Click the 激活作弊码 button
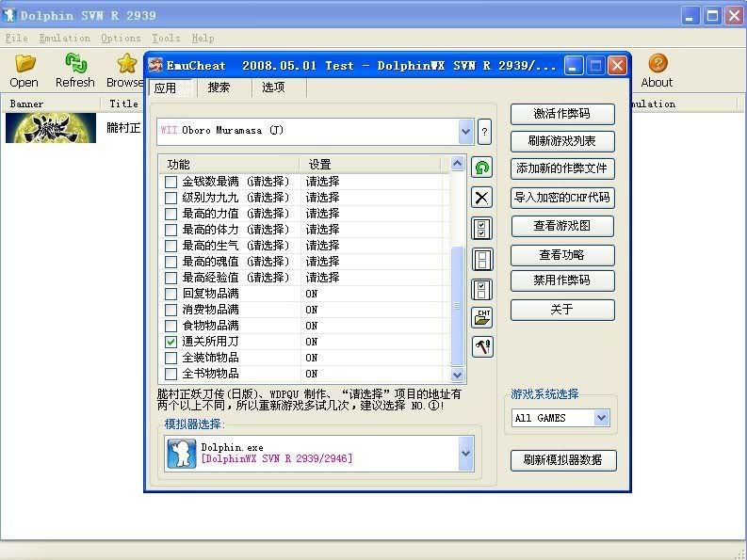Screen dimensions: 747x560 coord(562,114)
